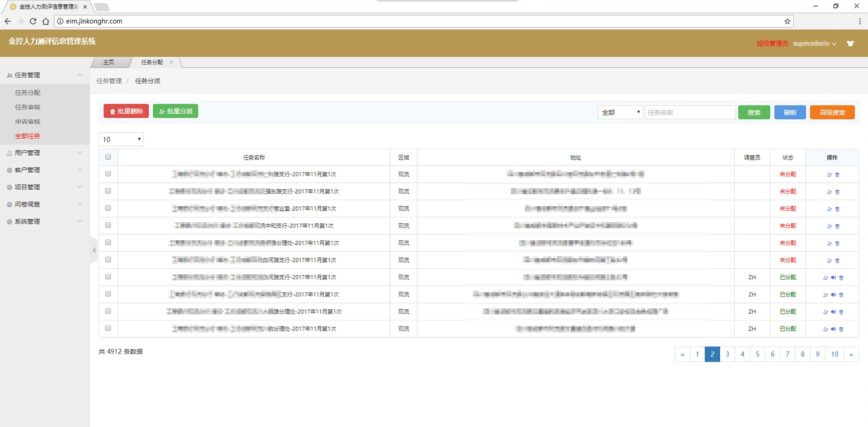Go to page 5 in the pagination
868x427 pixels.
click(757, 354)
